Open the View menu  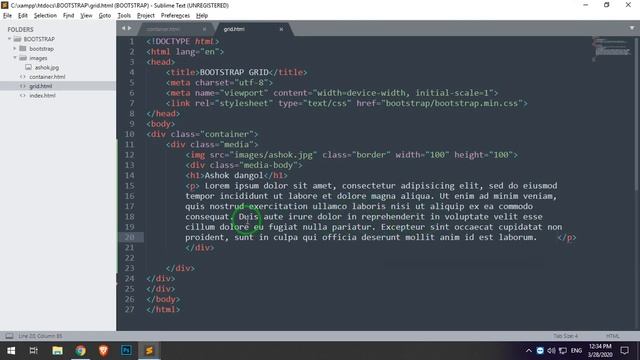pos(86,16)
